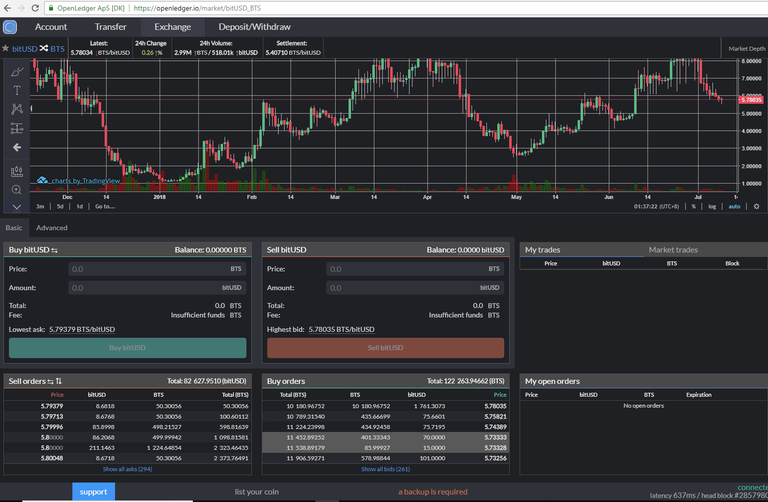Flip the bitUSD/BTS market pair icon
768x502 pixels.
(44, 48)
